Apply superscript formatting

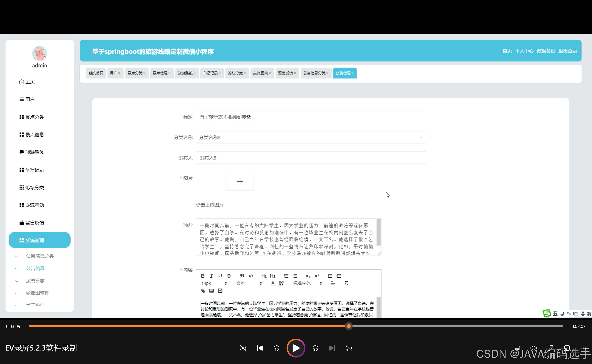tap(317, 276)
